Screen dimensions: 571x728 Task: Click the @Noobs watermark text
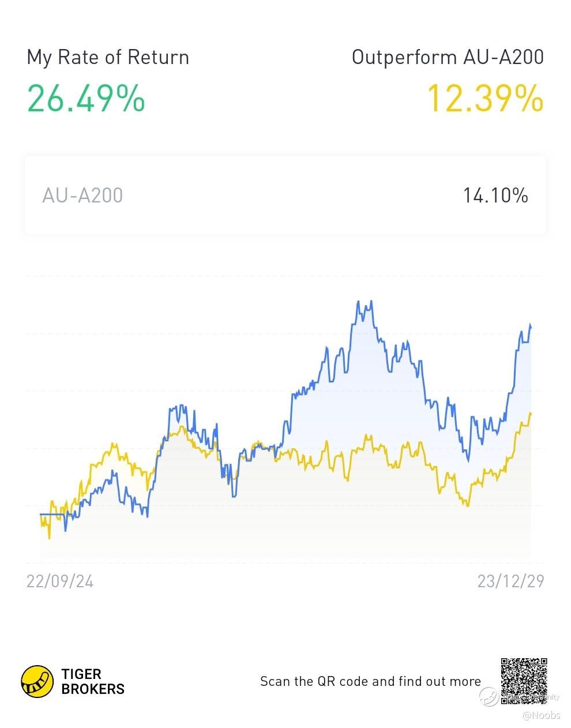(541, 715)
